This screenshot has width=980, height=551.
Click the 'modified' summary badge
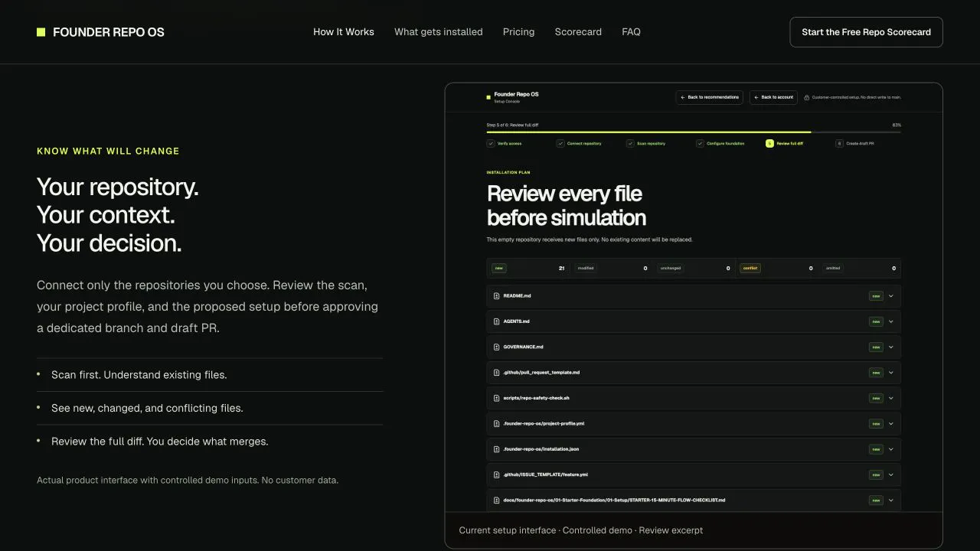click(586, 268)
